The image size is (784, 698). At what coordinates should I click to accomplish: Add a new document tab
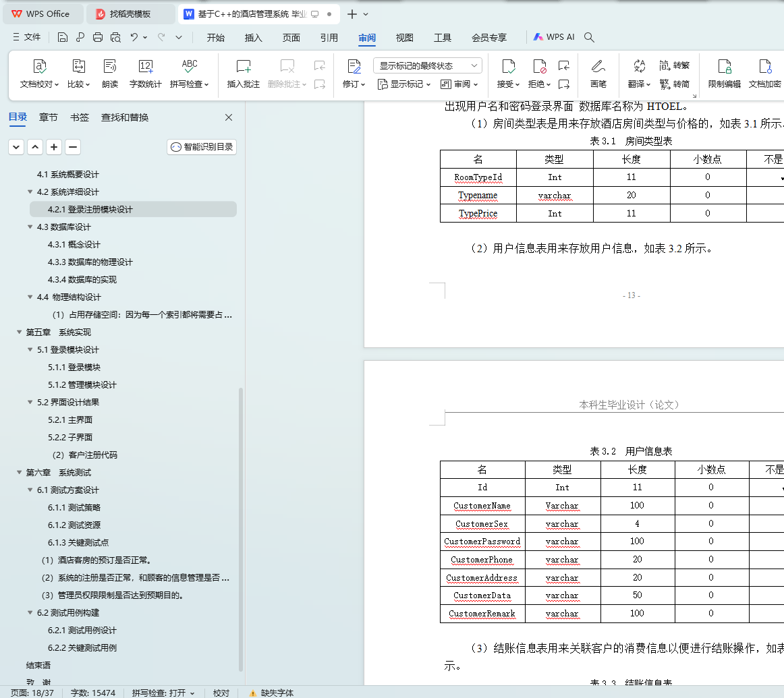352,14
